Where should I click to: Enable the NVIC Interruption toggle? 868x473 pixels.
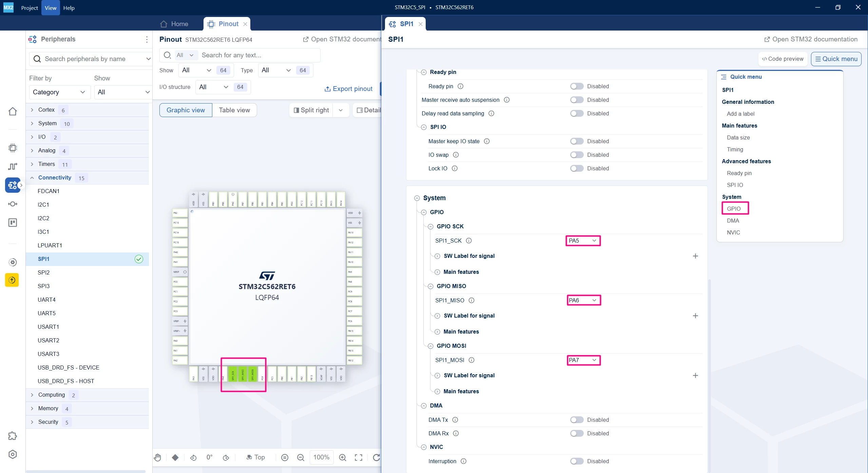tap(577, 461)
